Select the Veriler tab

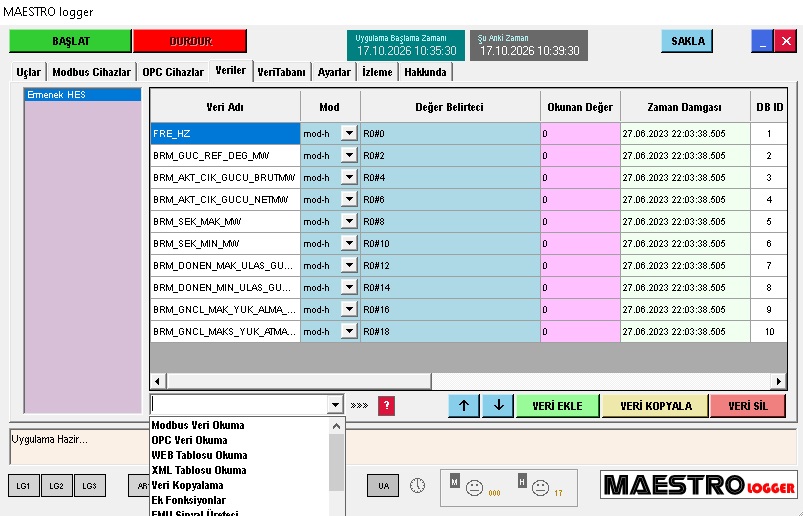click(231, 71)
